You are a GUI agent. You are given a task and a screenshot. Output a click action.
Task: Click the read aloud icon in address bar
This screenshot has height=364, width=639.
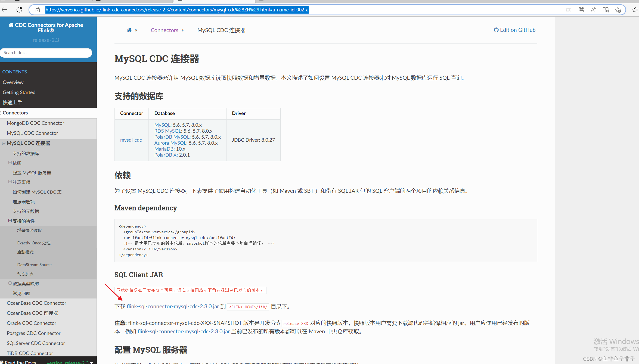(x=593, y=10)
